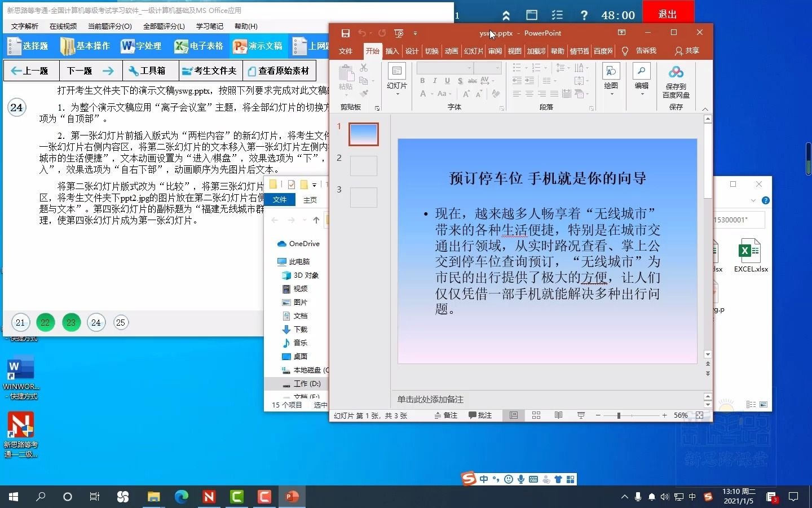Click the Save icon in Quick Access Toolbar
The width and height of the screenshot is (812, 508).
pos(346,33)
